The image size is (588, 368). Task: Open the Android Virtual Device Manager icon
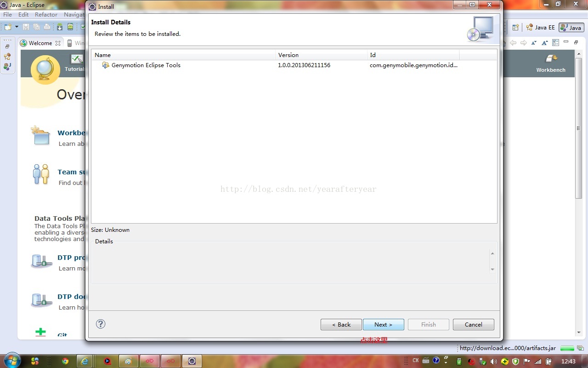pyautogui.click(x=70, y=27)
